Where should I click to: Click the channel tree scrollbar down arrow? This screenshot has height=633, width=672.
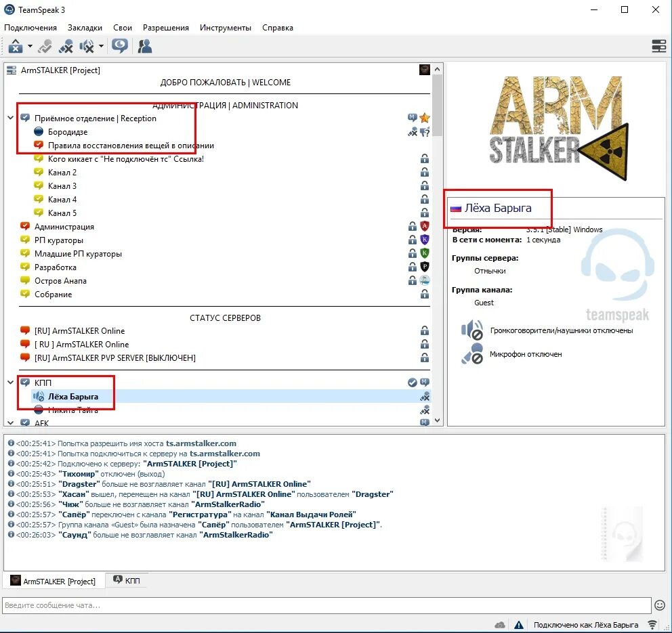[437, 420]
